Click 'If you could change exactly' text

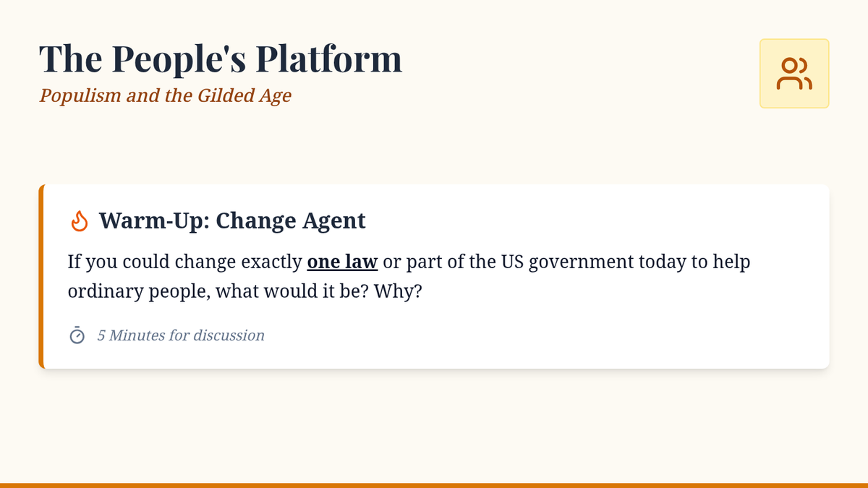click(184, 261)
